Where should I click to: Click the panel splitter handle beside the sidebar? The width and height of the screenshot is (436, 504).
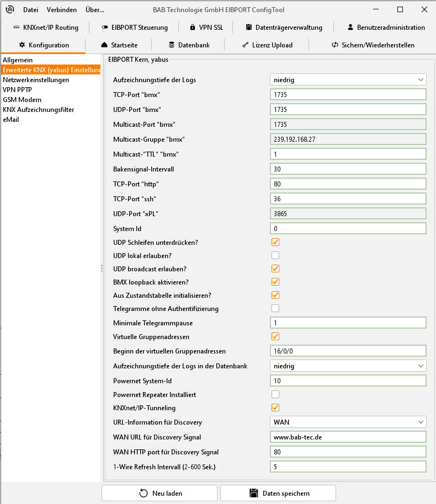[x=102, y=268]
